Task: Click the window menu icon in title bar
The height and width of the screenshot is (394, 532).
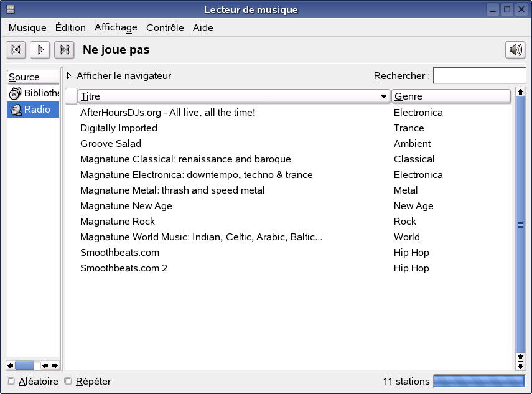Action: pos(9,9)
